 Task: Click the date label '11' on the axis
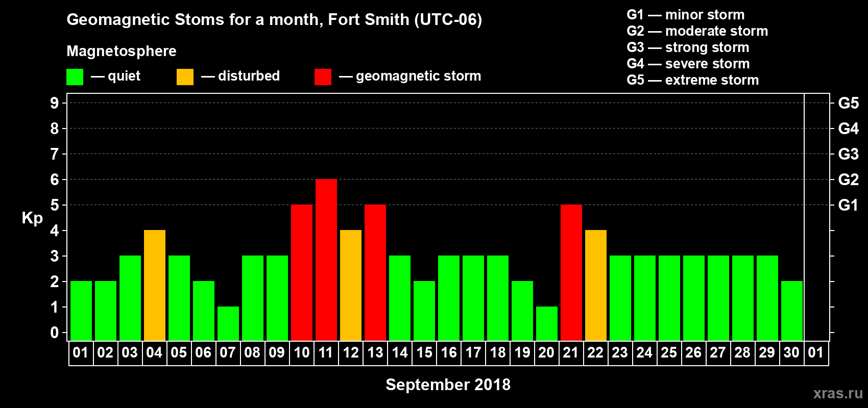point(326,352)
